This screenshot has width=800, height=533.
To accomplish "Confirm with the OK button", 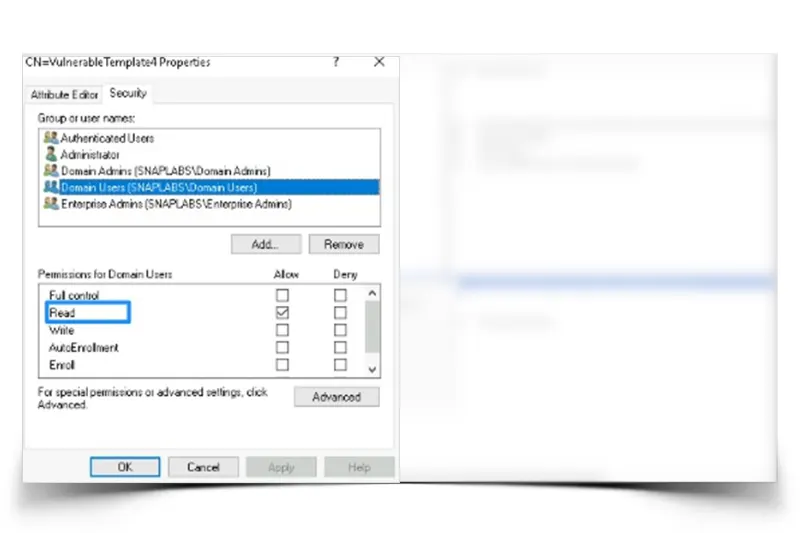I will click(x=125, y=467).
